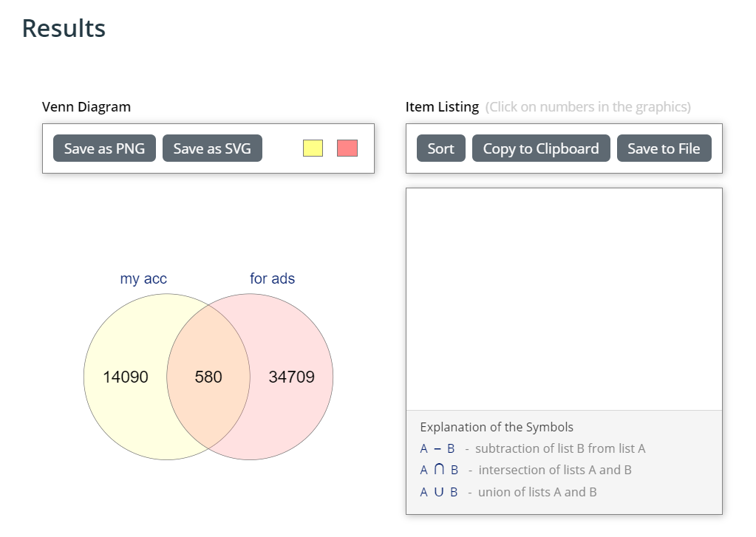
Task: Click the Save as PNG button
Action: coord(104,148)
